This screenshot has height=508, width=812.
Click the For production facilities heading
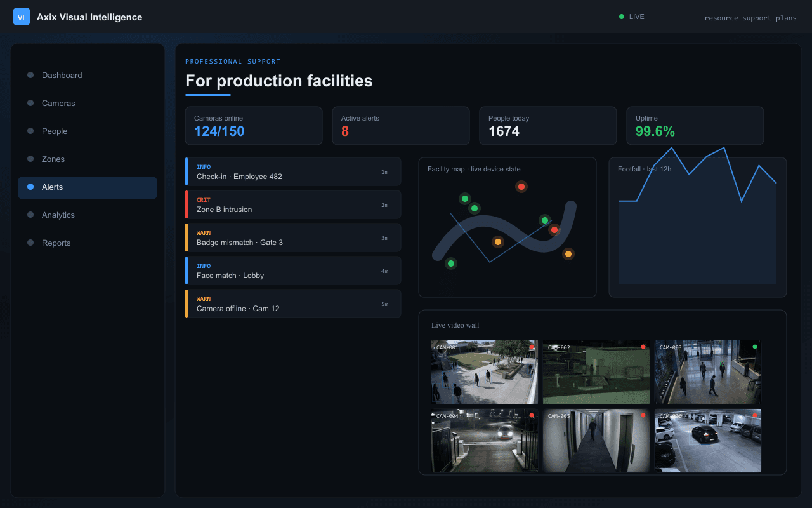tap(279, 81)
